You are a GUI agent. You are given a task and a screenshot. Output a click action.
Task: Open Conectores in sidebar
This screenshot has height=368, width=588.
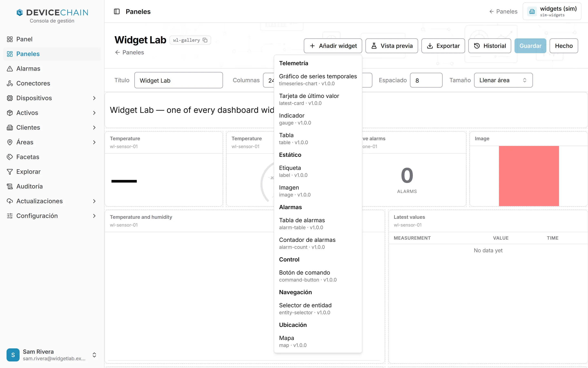(52, 83)
